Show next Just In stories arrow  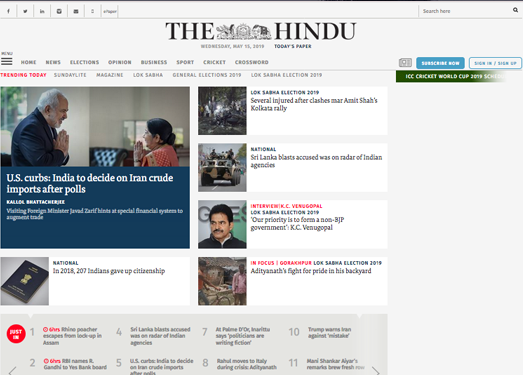(x=376, y=371)
